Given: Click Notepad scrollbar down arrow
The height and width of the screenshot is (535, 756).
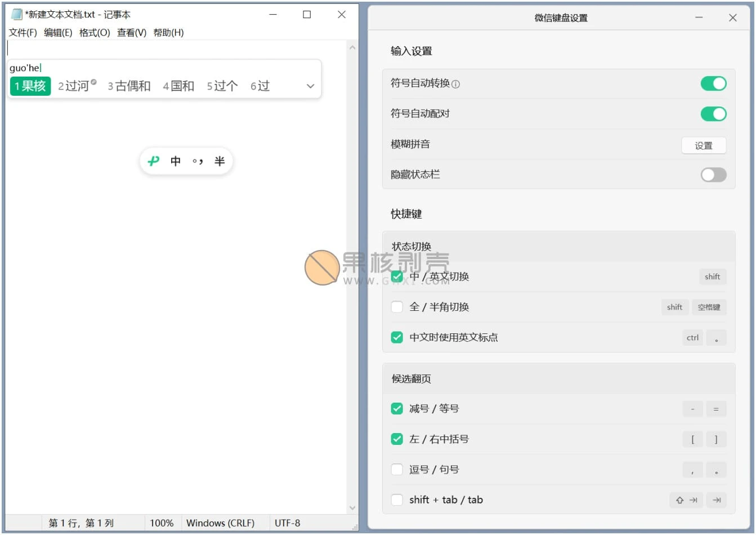Looking at the screenshot, I should point(352,507).
